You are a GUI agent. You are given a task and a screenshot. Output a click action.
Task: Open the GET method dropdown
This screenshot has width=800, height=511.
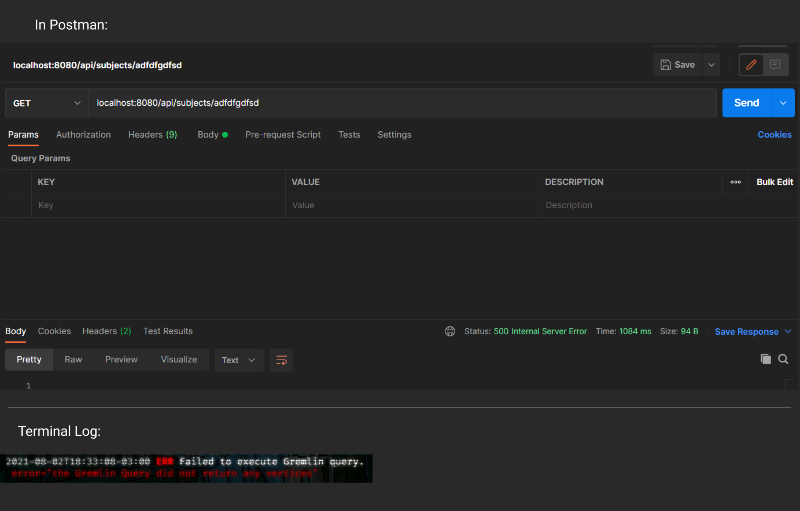click(46, 103)
